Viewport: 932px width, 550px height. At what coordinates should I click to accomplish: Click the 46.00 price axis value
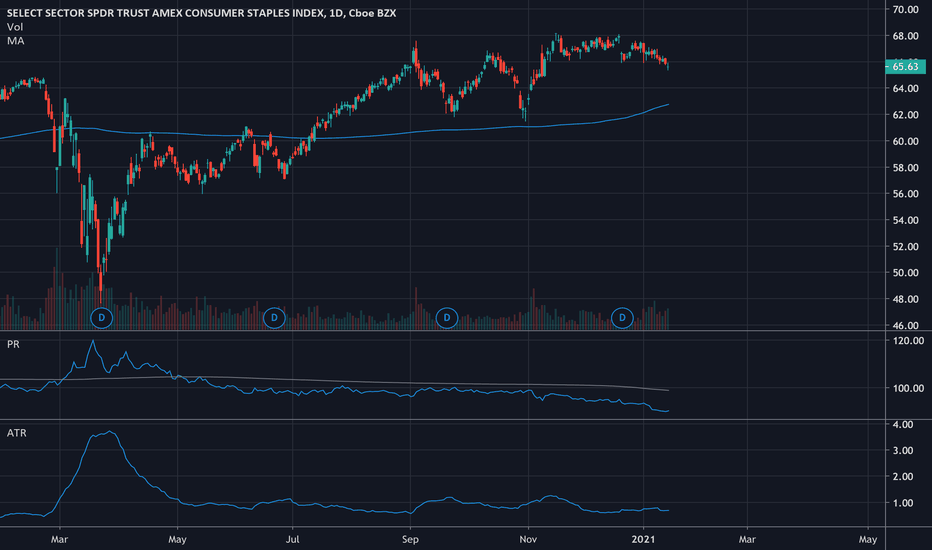tap(905, 325)
